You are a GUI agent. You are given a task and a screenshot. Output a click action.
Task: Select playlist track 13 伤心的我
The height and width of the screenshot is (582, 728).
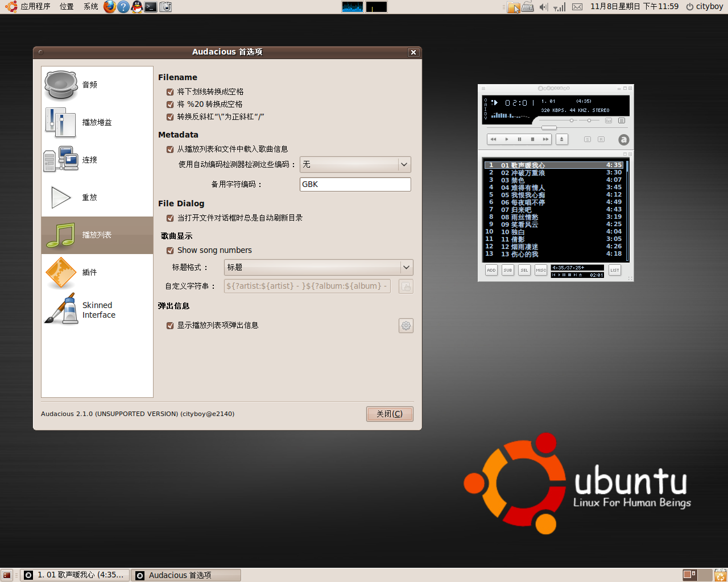coord(555,254)
